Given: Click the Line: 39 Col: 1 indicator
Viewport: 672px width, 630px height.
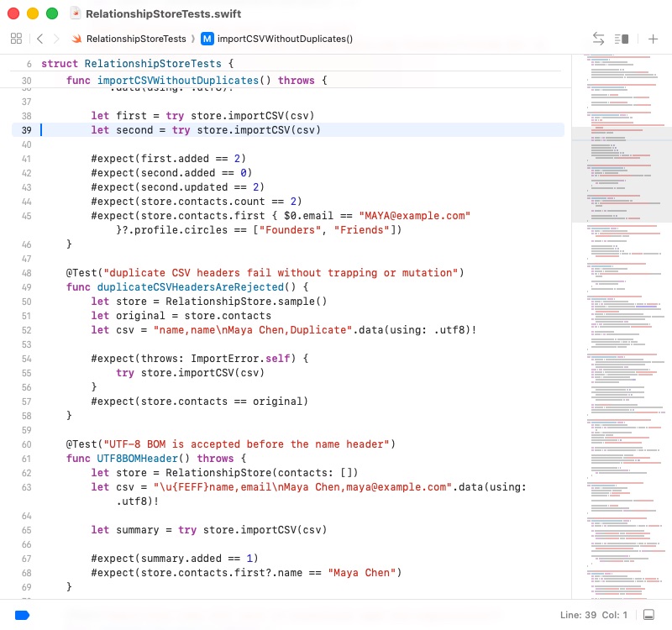Looking at the screenshot, I should [x=594, y=615].
